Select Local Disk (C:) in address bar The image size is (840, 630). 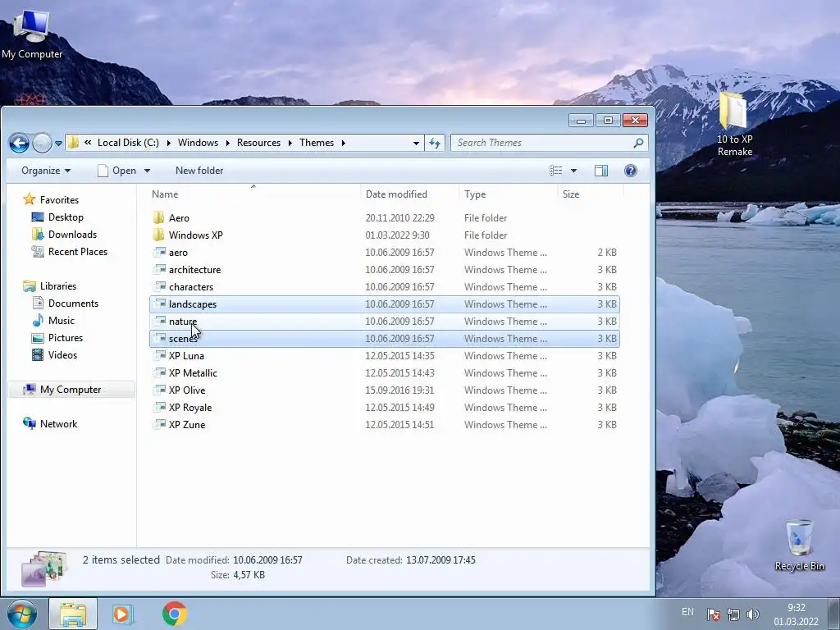(x=128, y=143)
